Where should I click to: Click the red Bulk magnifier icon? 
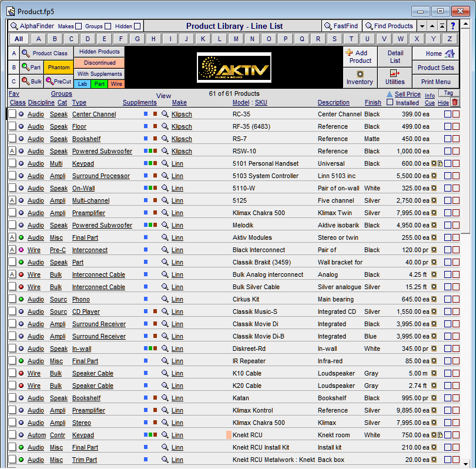pos(25,81)
